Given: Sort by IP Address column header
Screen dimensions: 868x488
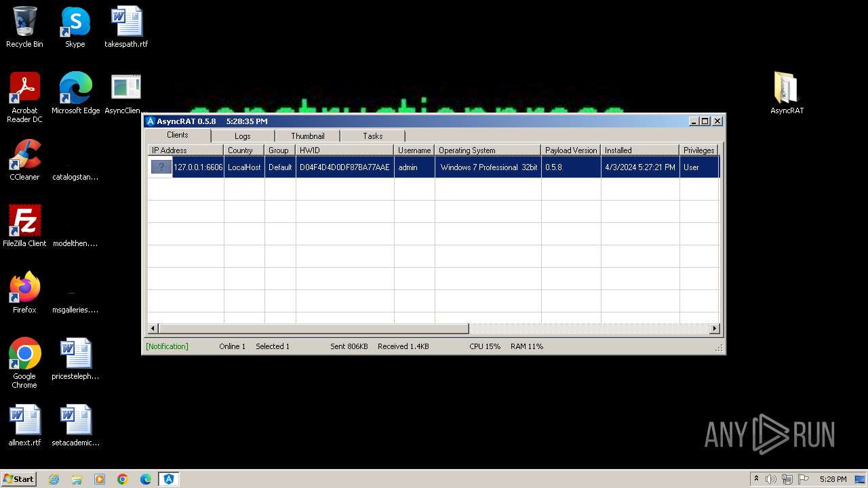Looking at the screenshot, I should (185, 150).
